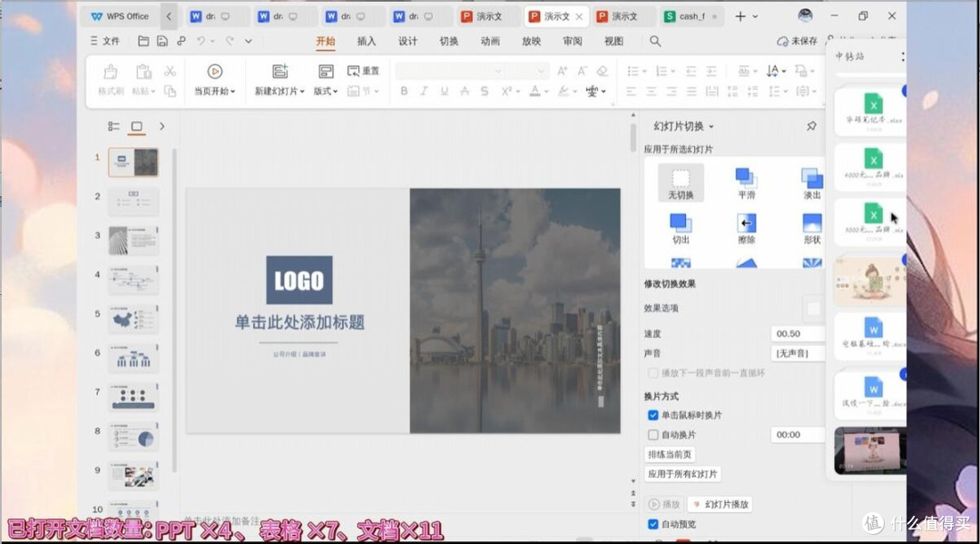Toggle Bold formatting
The width and height of the screenshot is (980, 544).
pyautogui.click(x=405, y=92)
